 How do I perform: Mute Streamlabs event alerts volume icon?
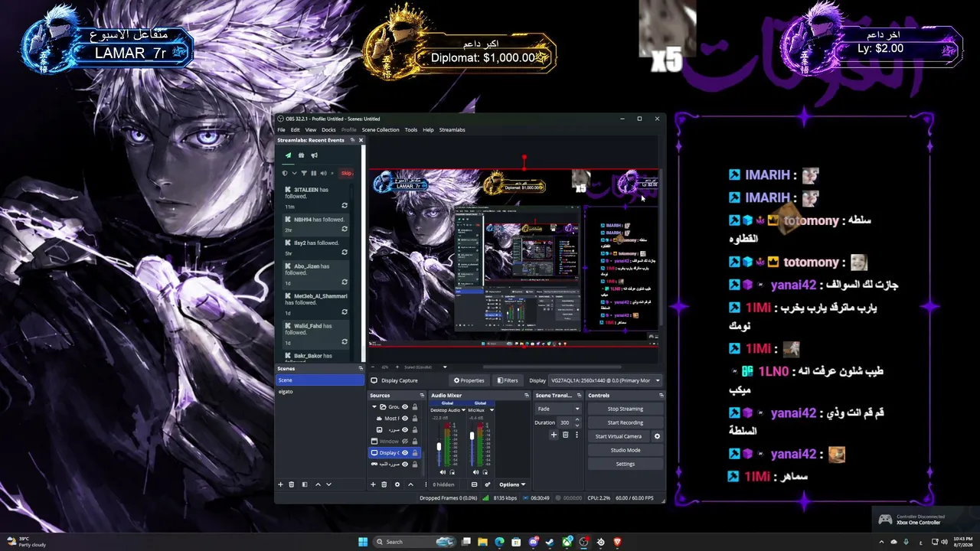323,173
